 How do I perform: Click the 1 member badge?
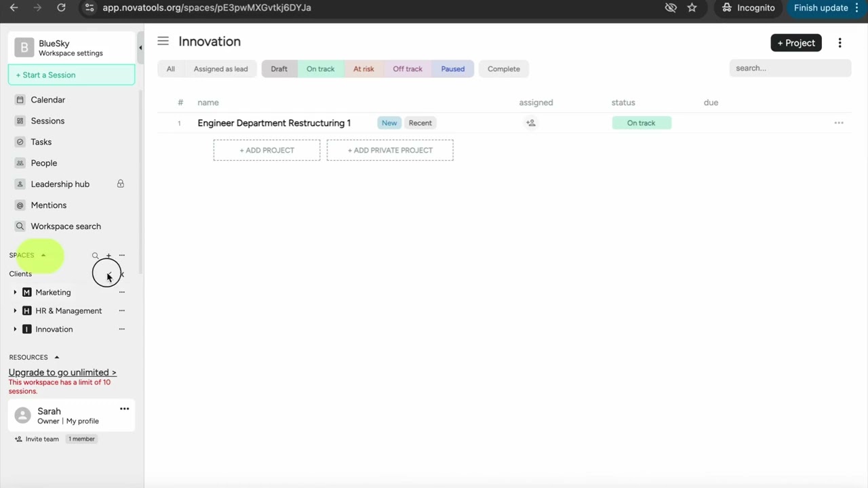81,439
